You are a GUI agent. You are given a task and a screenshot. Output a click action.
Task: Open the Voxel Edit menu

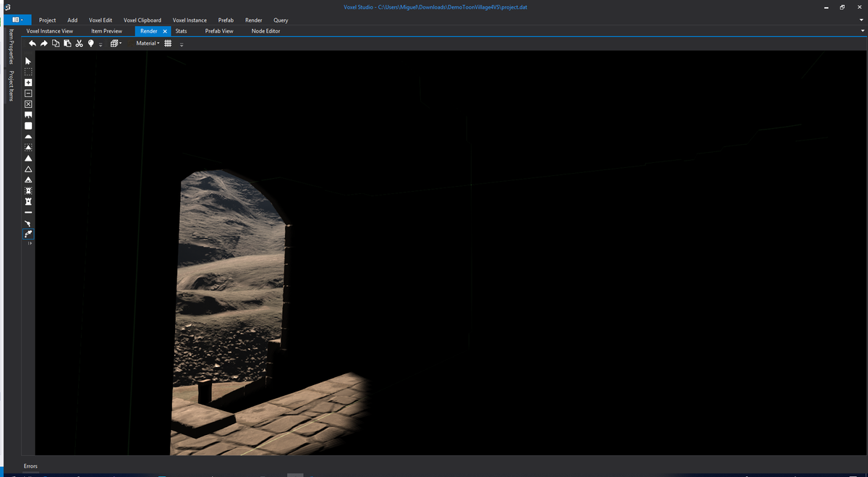click(x=101, y=20)
